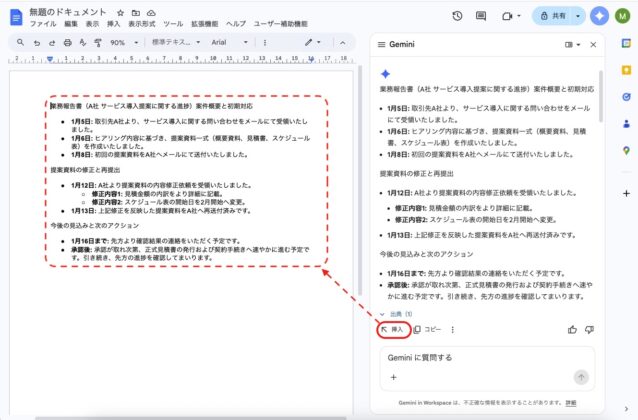Give thumbs down to response
Viewport: 638px width, 420px height.
[589, 330]
